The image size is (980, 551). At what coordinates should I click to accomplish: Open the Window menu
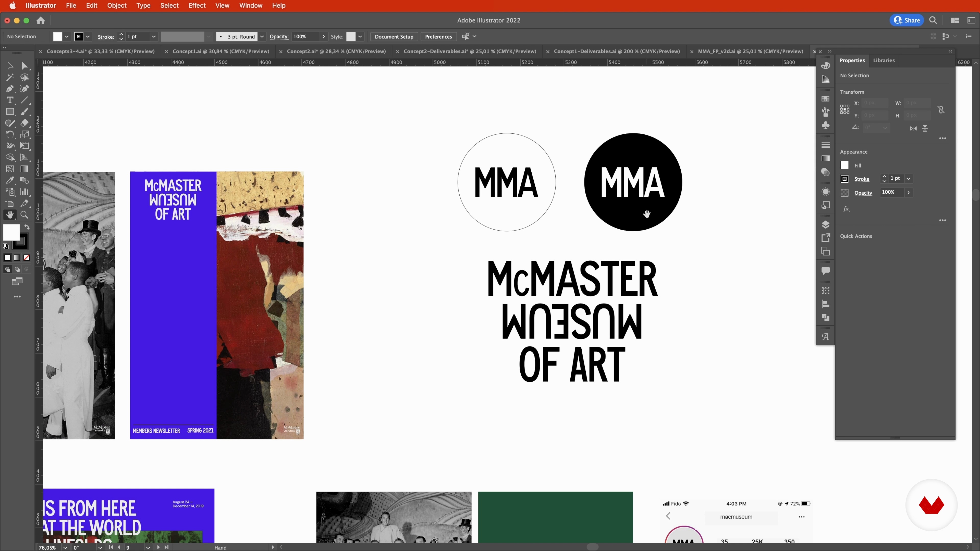(x=251, y=5)
